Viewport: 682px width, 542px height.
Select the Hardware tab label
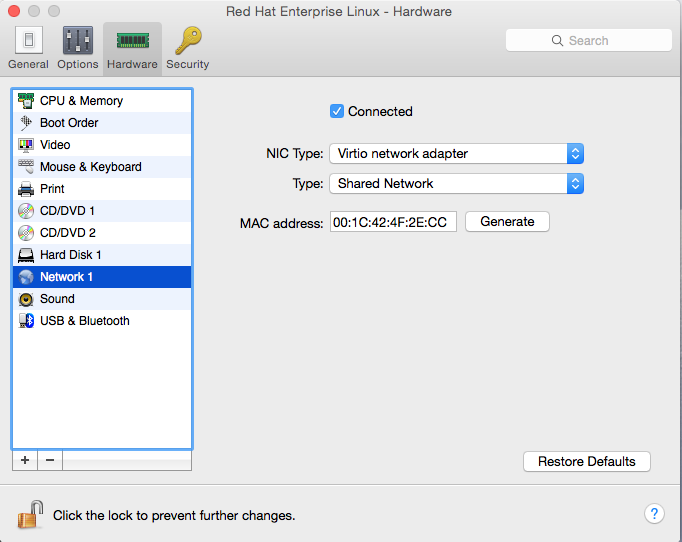click(132, 64)
